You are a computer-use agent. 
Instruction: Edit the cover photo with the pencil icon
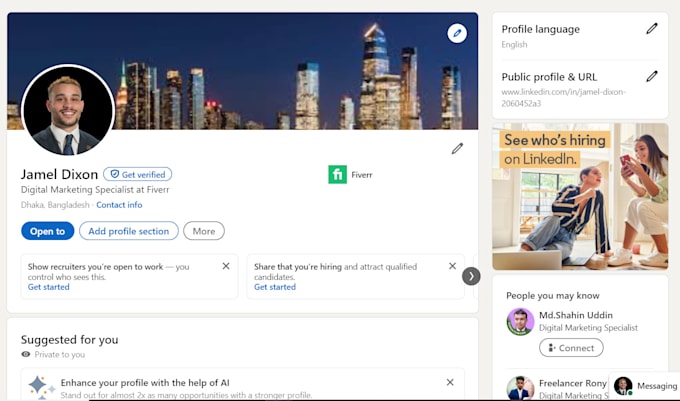(457, 33)
